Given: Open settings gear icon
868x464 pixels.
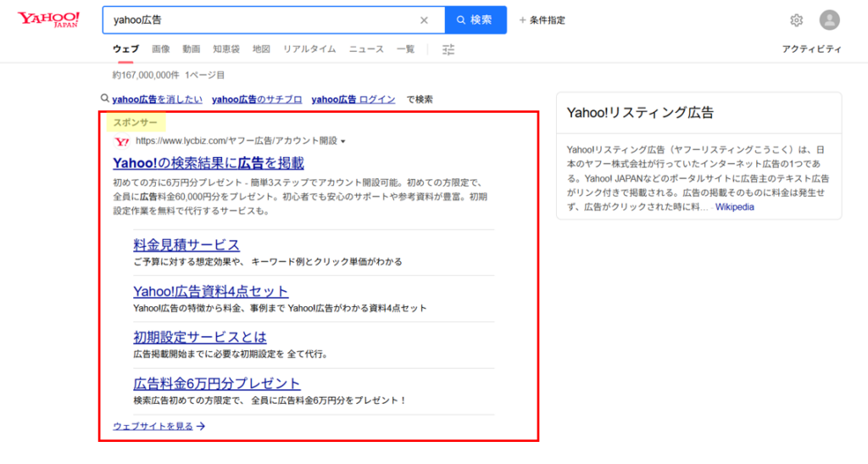Looking at the screenshot, I should 796,20.
